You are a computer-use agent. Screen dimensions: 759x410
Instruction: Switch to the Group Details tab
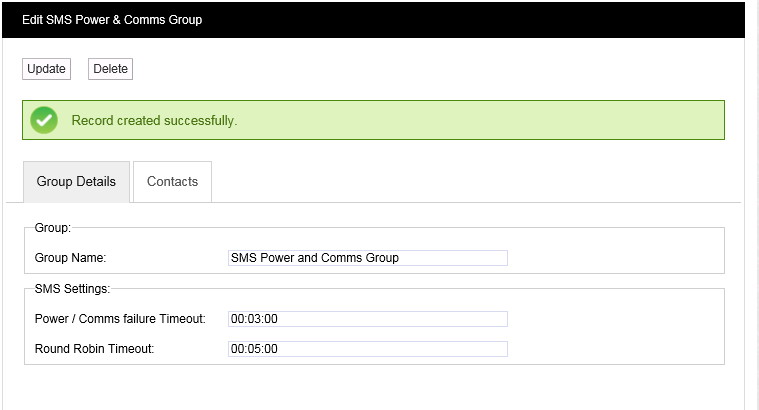76,182
